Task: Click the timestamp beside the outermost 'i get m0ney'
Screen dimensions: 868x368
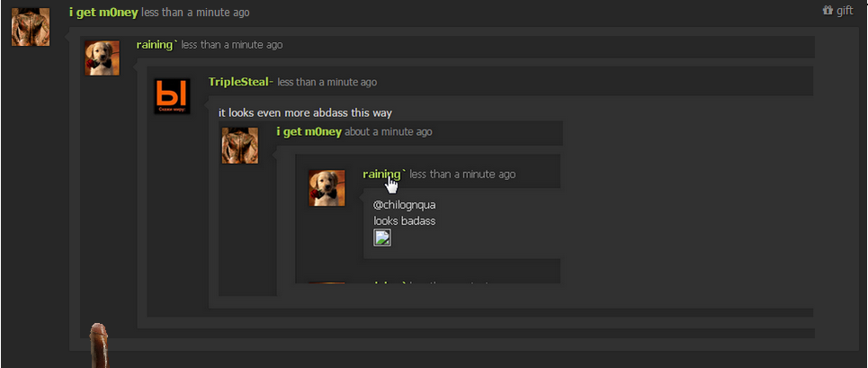Action: tap(195, 13)
